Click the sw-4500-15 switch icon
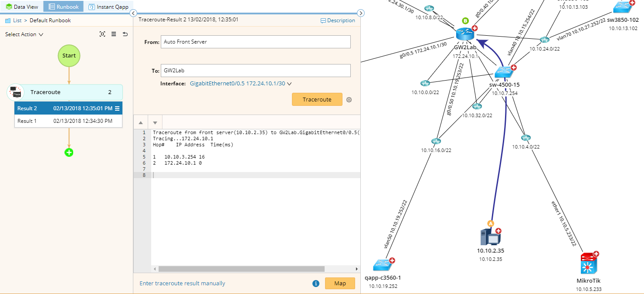Viewport: 644px width, 294px height. pyautogui.click(x=504, y=71)
